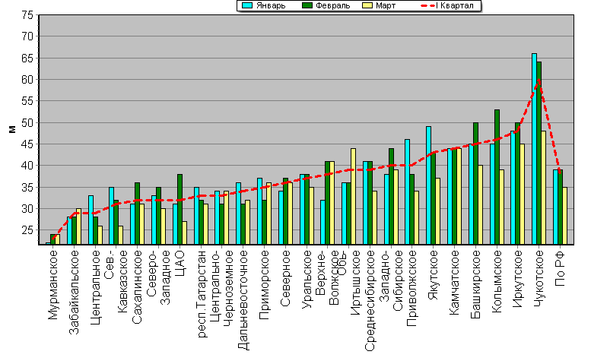Click the Якутское January cyan bar
The width and height of the screenshot is (591, 364).
pos(428,185)
